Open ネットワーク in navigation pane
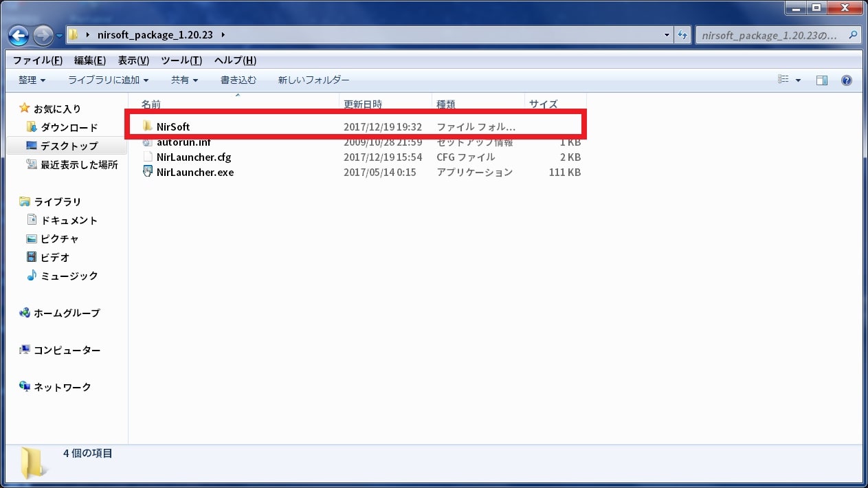The image size is (868, 488). coord(62,387)
